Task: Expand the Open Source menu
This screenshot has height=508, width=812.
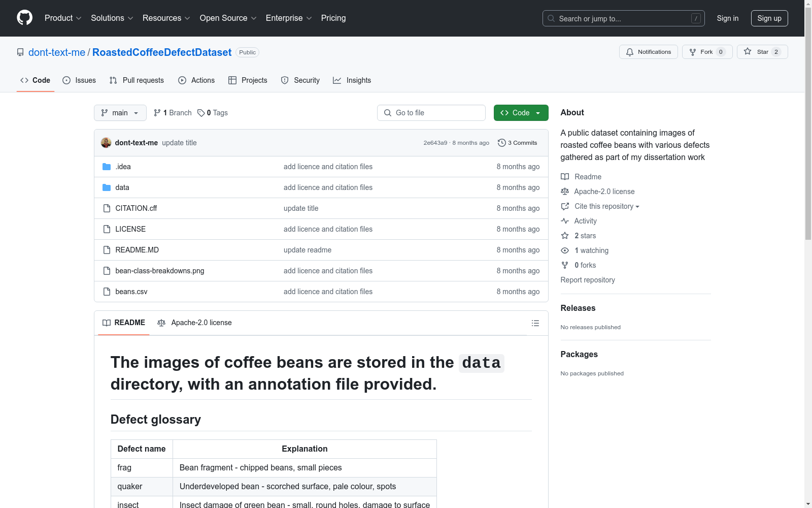Action: click(228, 18)
